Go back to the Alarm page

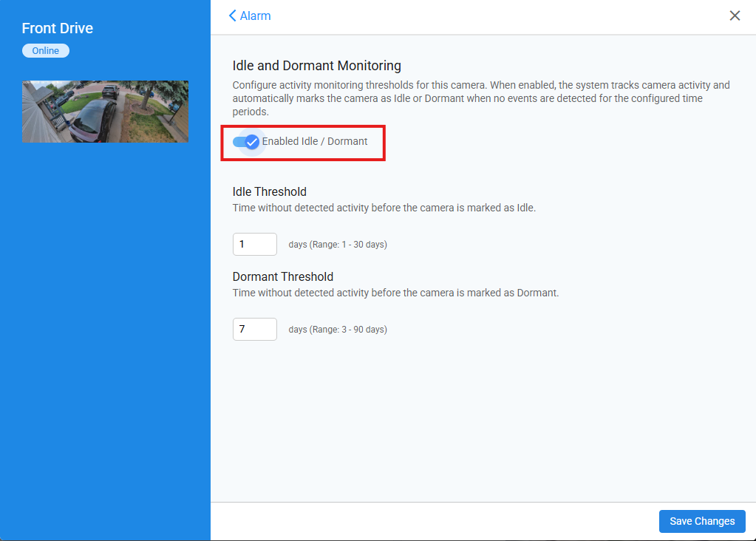[x=250, y=16]
